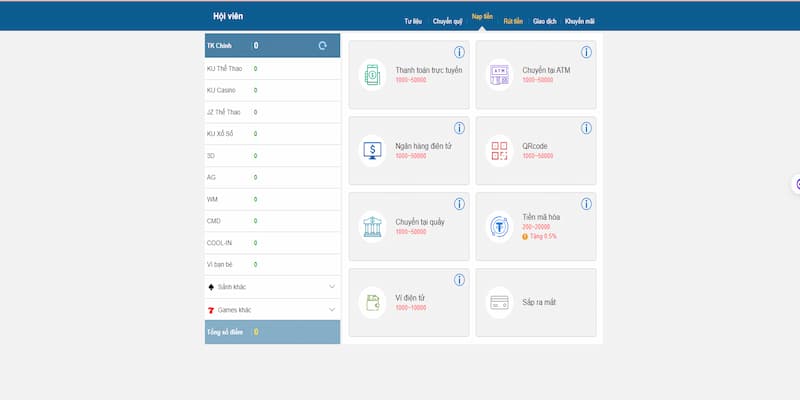Switch to the Rút tiền tab
Screen dimensions: 800x400
[x=513, y=20]
